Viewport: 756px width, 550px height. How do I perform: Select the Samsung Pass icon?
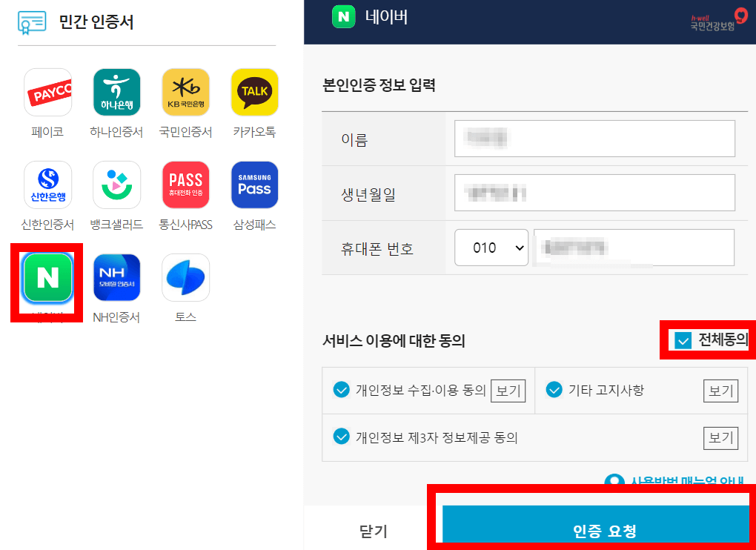pos(254,185)
